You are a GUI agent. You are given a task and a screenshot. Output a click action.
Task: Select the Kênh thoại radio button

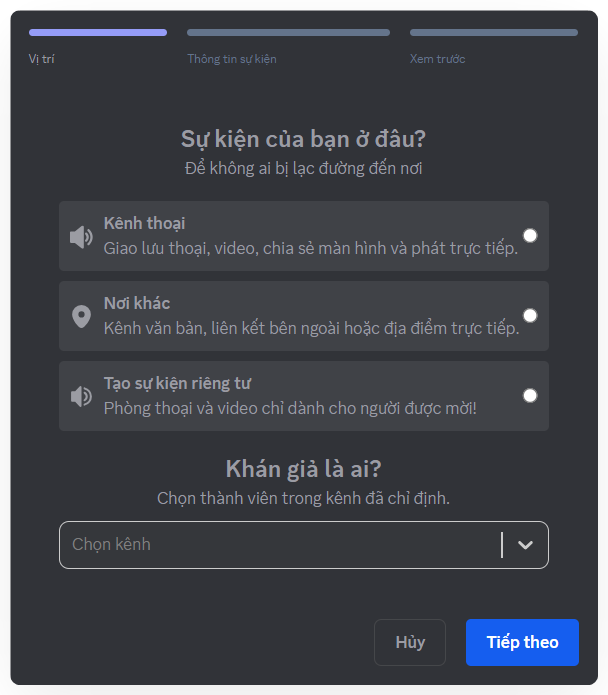click(530, 236)
